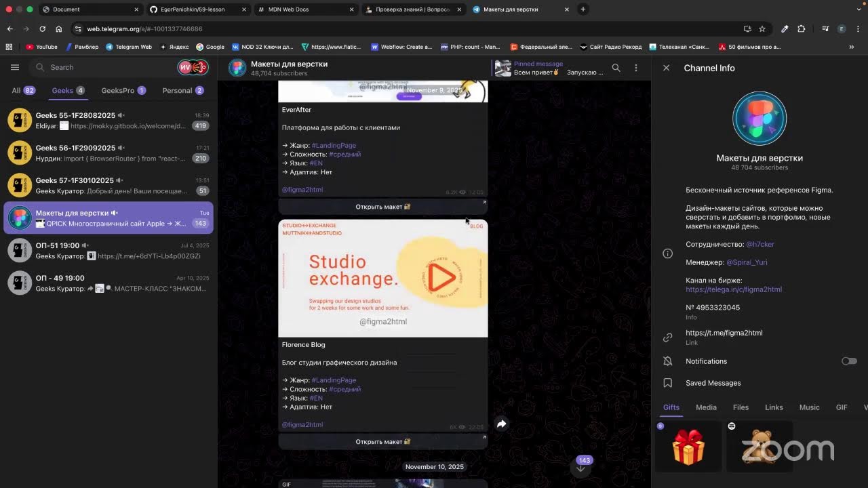Open a new browser tab
Viewport: 868px width, 488px height.
583,9
